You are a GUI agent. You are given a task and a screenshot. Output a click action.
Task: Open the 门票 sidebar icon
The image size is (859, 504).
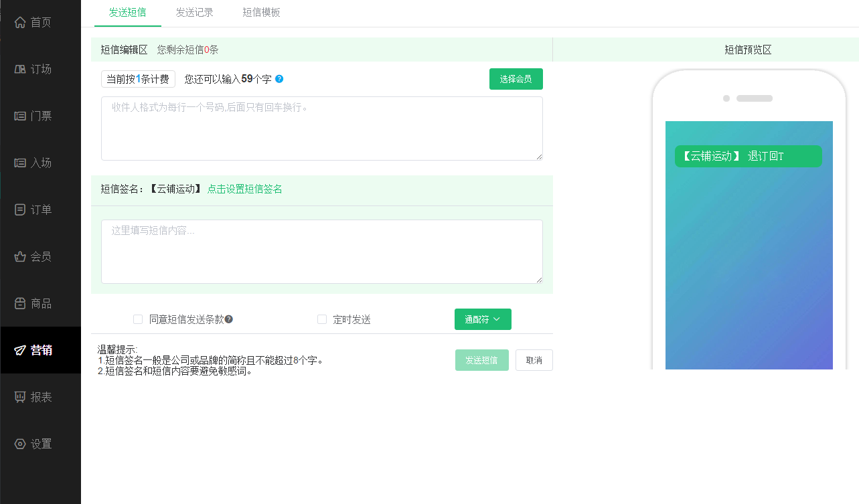pos(19,115)
